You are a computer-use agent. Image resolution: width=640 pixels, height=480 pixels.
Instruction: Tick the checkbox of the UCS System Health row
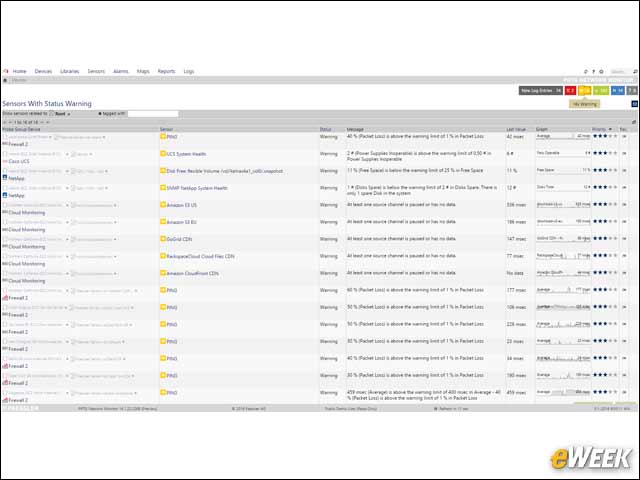tap(5, 154)
